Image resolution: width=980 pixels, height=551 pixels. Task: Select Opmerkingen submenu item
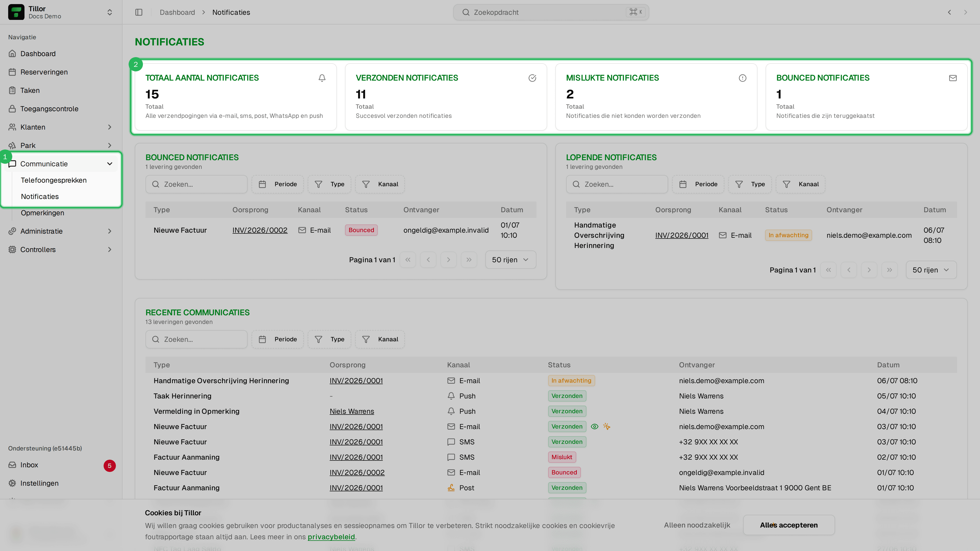coord(43,213)
